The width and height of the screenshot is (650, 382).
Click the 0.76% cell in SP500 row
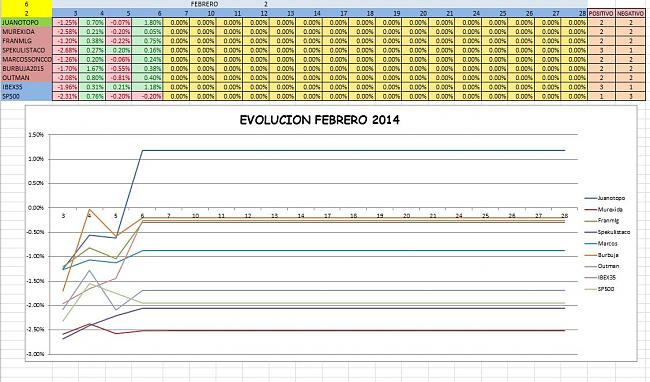(x=92, y=96)
